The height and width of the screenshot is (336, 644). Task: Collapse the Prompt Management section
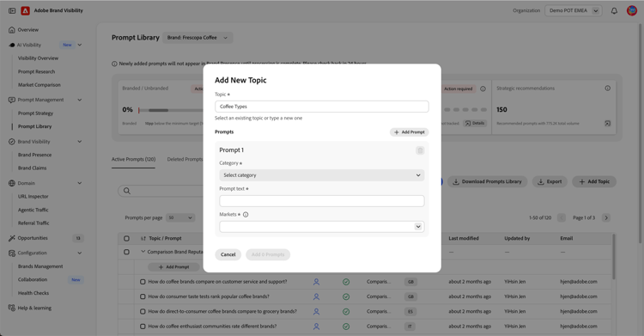[80, 100]
